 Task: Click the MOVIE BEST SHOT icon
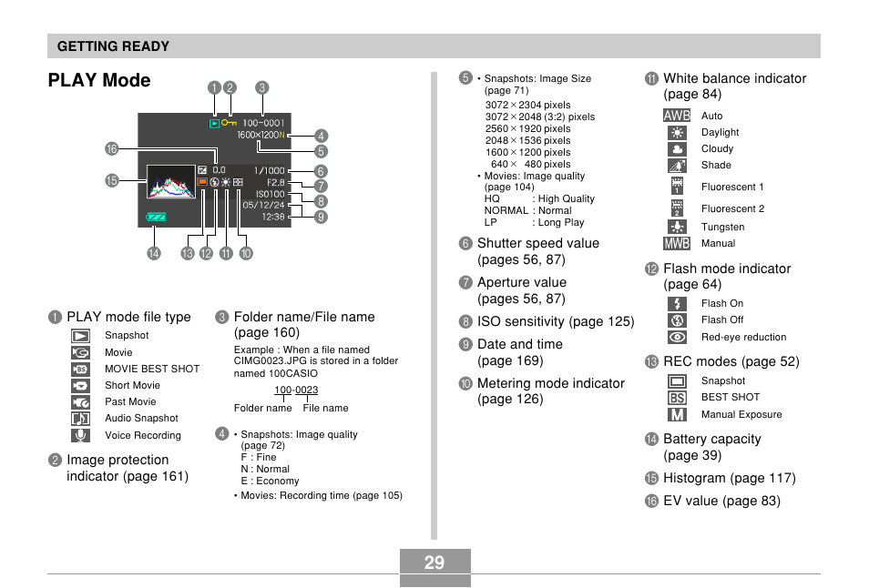(80, 369)
